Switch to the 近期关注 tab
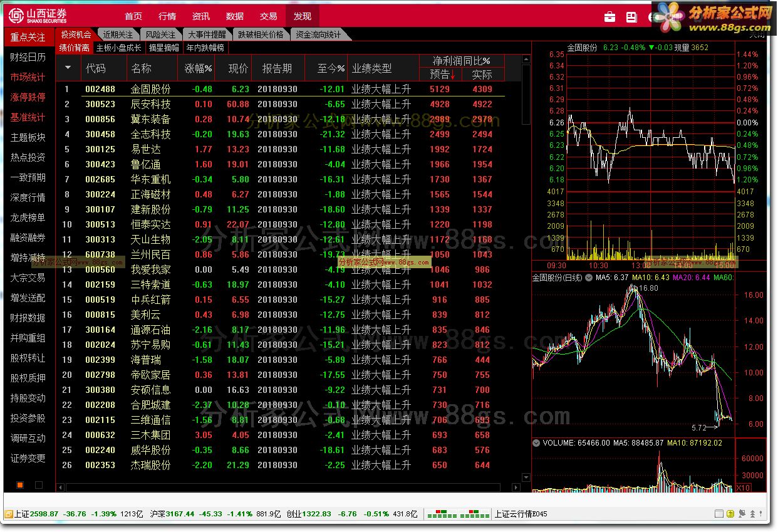This screenshot has width=778, height=532. [118, 34]
